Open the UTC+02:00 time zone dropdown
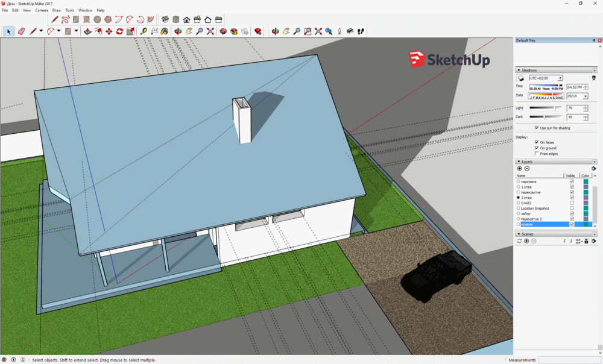This screenshot has height=364, width=603. [x=560, y=78]
